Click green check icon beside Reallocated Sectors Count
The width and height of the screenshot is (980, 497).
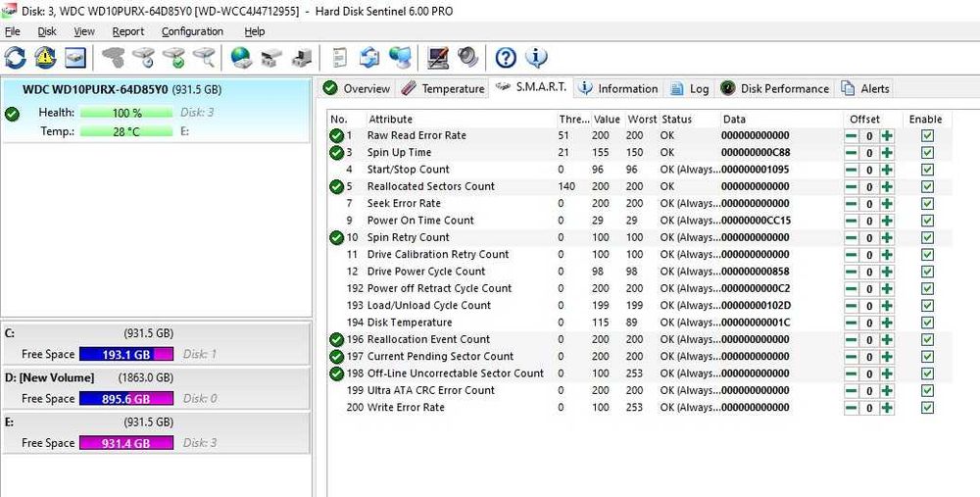tap(337, 186)
